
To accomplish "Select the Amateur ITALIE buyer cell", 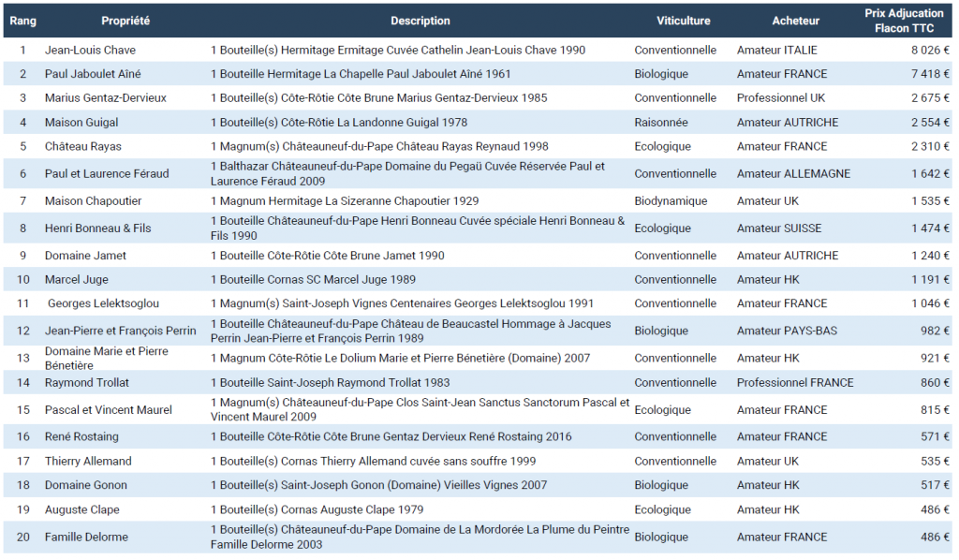I will click(776, 51).
